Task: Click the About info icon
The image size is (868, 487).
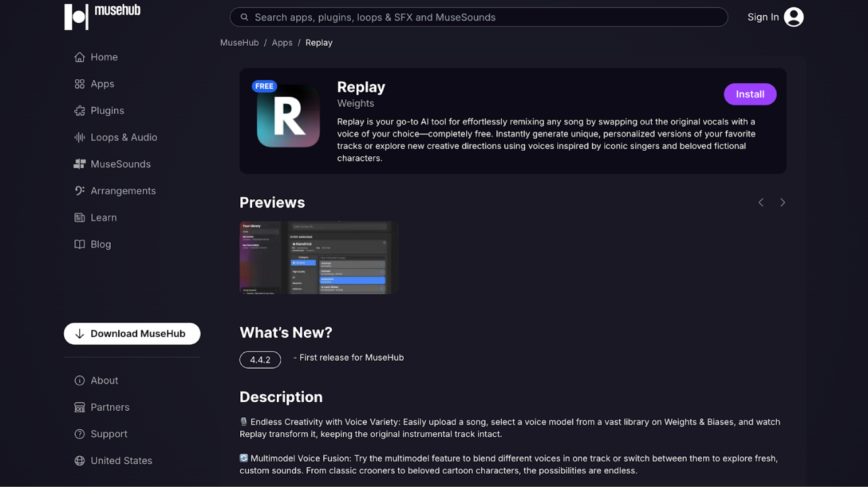Action: click(79, 381)
